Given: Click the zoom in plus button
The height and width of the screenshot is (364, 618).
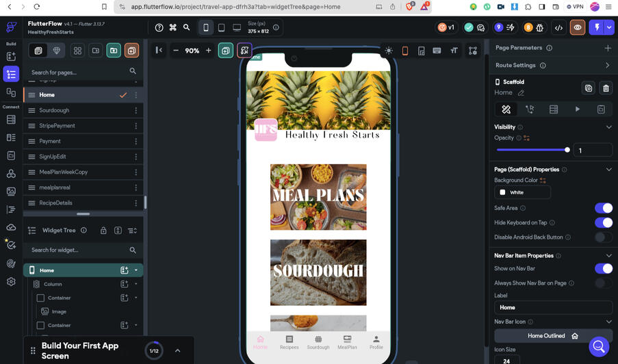Looking at the screenshot, I should (209, 51).
